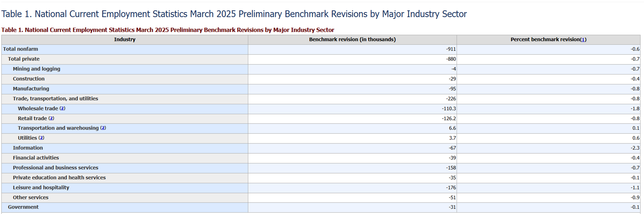Click the Benchmark revision (in thousands) header
The width and height of the screenshot is (644, 214).
pos(352,39)
